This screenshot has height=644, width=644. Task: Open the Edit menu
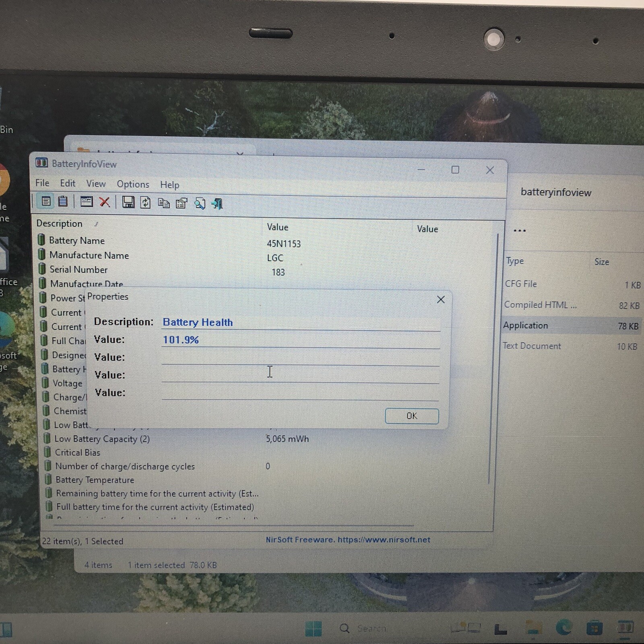[68, 183]
